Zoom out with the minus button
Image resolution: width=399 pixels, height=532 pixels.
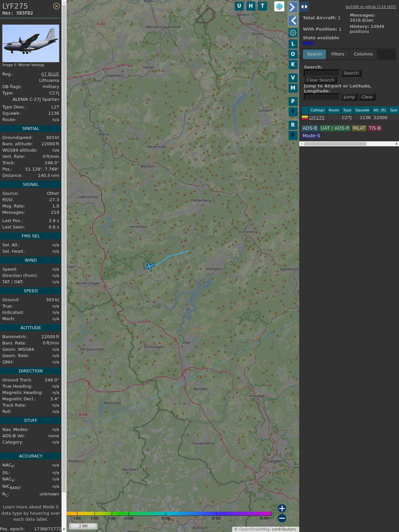pos(282,518)
